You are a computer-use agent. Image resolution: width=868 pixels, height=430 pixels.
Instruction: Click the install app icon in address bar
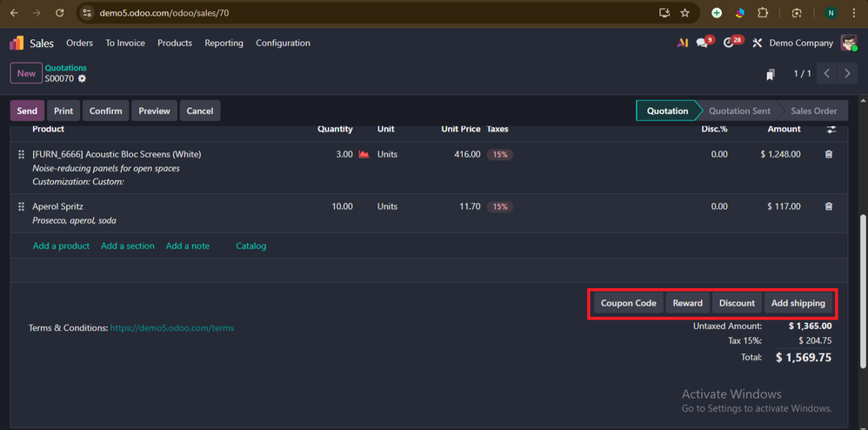tap(664, 13)
